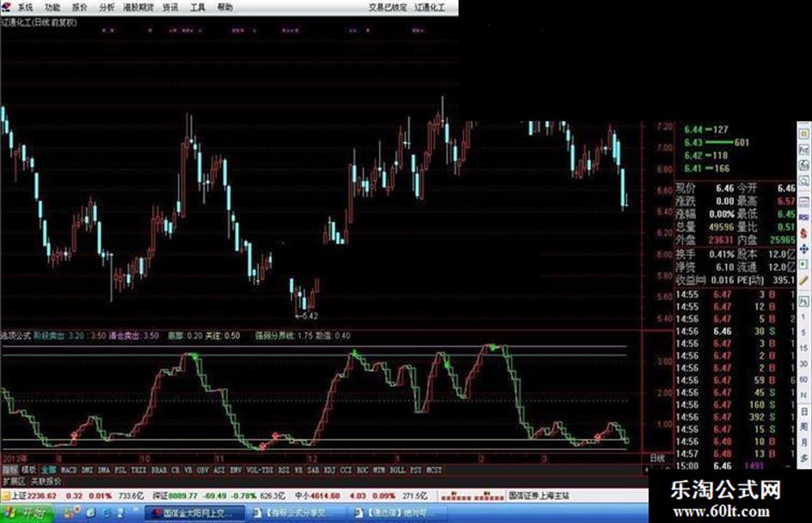Open the 工具 menu
The image size is (812, 523).
point(198,7)
